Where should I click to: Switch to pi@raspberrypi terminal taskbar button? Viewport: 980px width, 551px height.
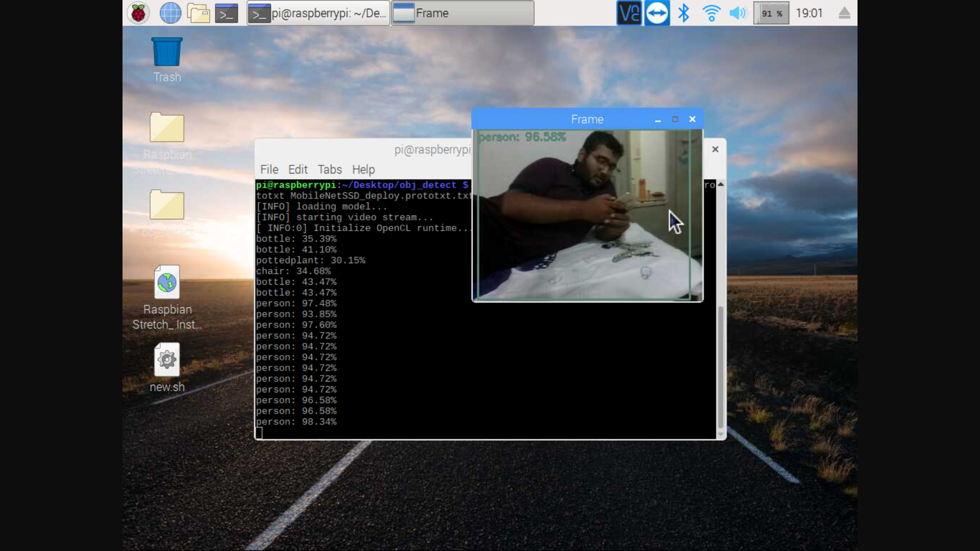(x=318, y=13)
